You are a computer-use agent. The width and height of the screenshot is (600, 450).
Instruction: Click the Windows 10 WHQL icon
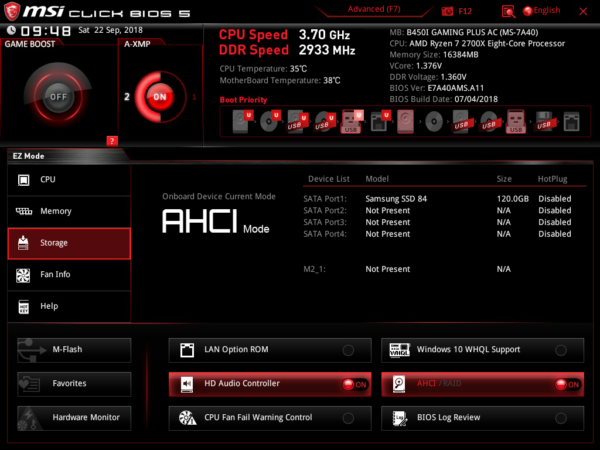[399, 350]
